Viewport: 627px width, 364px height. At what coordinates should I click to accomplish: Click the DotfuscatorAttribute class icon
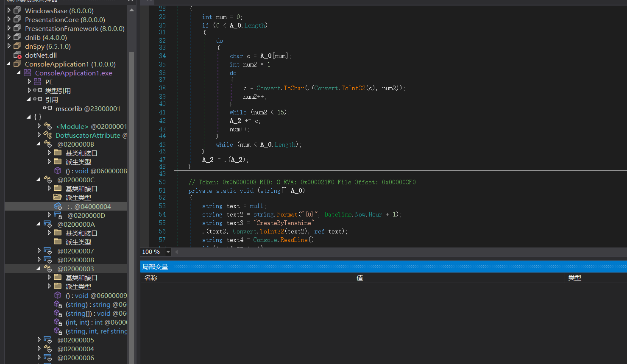coord(48,135)
